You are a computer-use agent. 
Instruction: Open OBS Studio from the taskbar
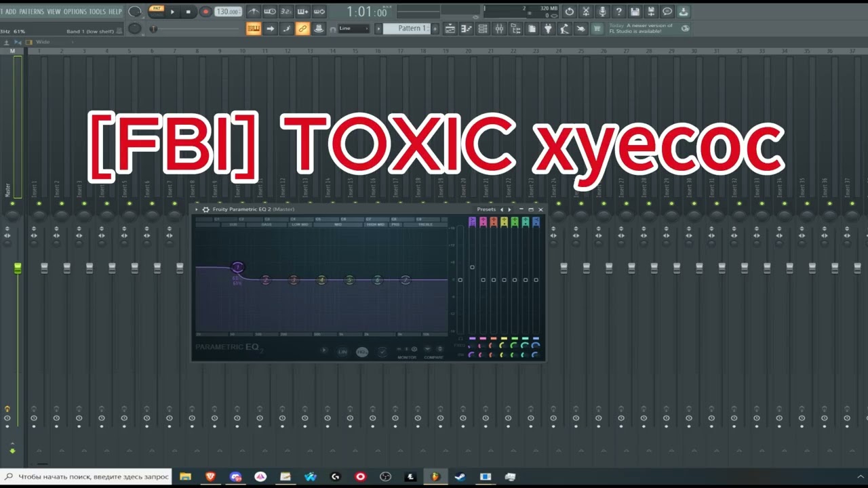click(x=385, y=477)
